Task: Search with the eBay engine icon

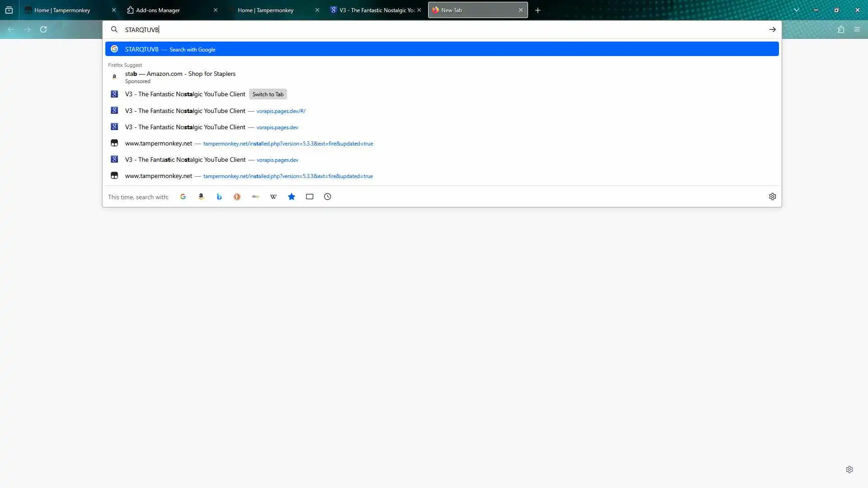Action: 255,197
